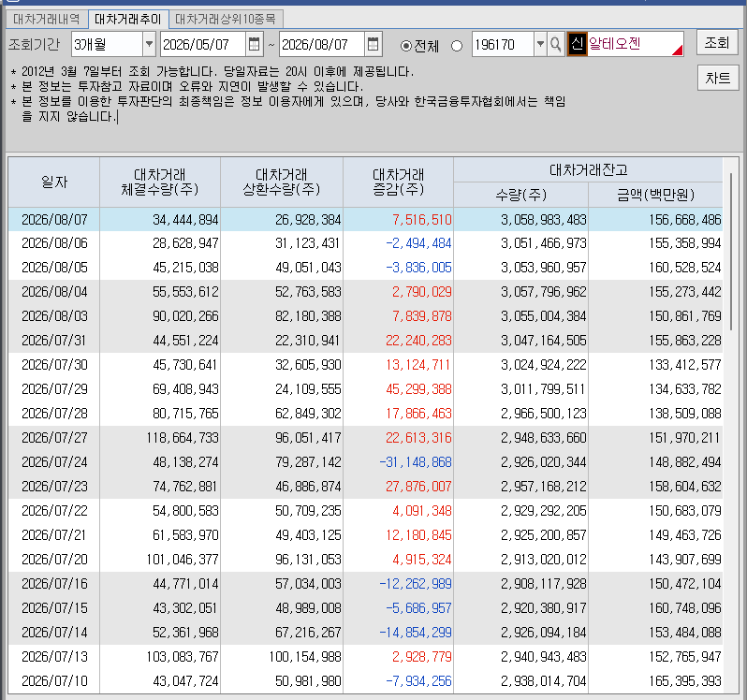Select the 2026/08/07 date row

(x=365, y=220)
